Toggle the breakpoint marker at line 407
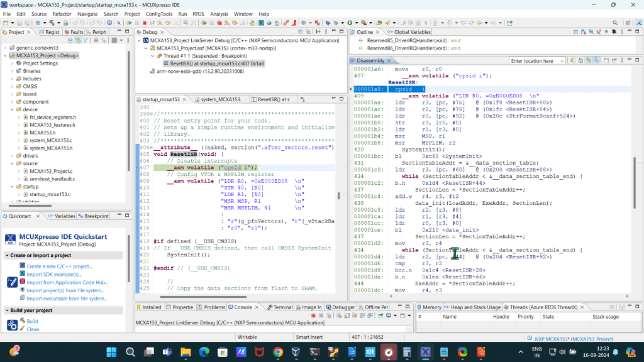Image resolution: width=644 pixels, height=362 pixels. click(x=138, y=168)
